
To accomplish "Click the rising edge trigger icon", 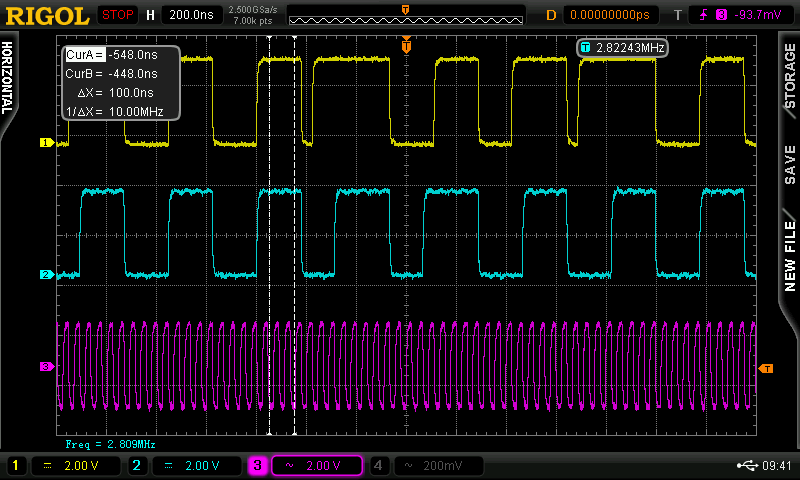I will [x=704, y=15].
